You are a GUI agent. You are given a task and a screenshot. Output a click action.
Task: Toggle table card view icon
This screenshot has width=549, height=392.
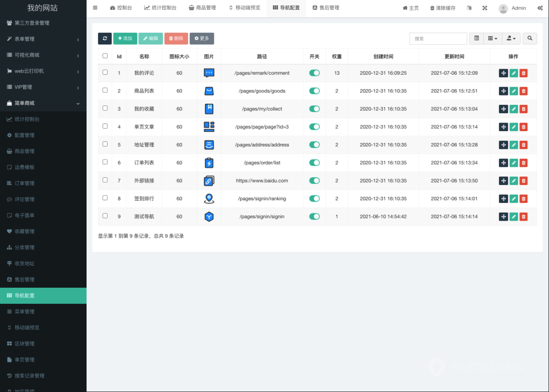click(x=476, y=39)
